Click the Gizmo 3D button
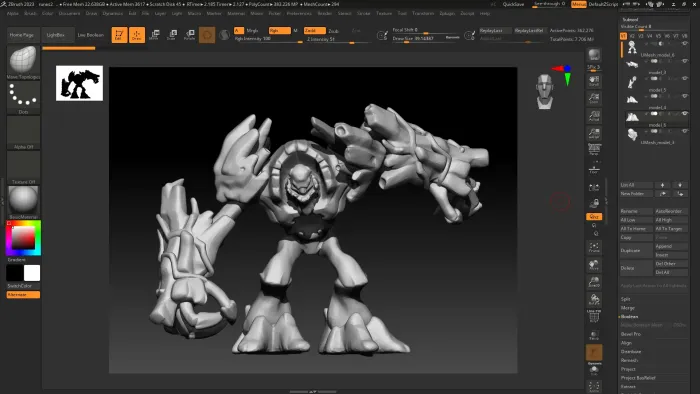 (207, 35)
